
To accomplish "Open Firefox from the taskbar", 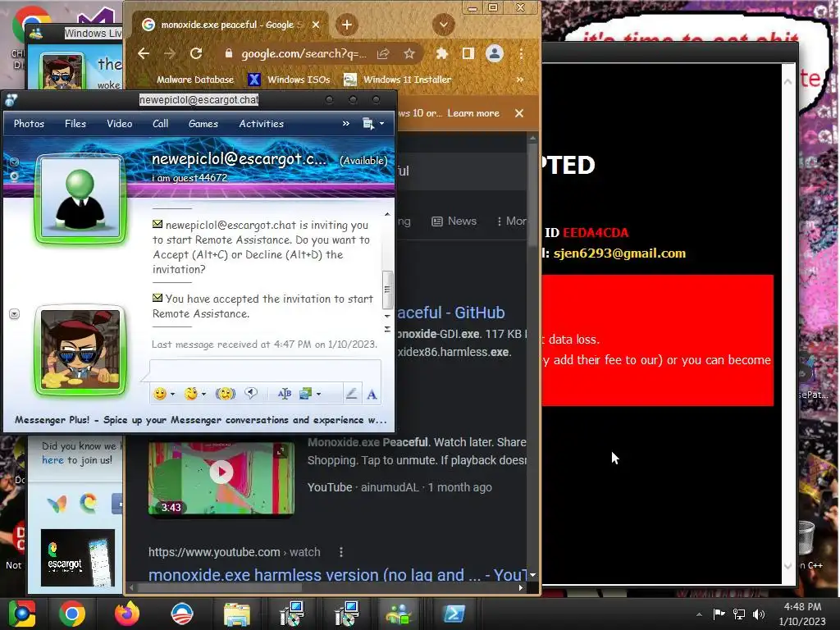I will (127, 614).
